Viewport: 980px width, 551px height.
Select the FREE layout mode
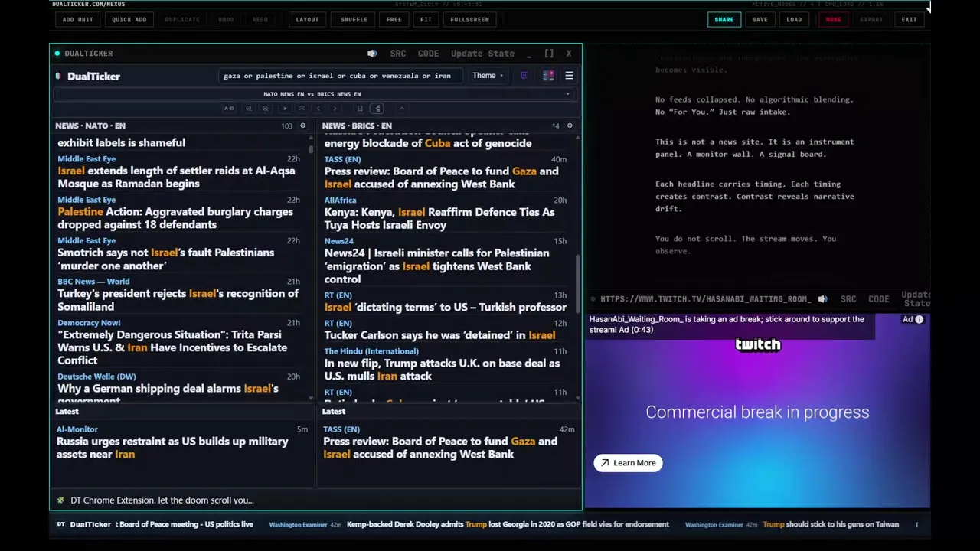(x=394, y=20)
